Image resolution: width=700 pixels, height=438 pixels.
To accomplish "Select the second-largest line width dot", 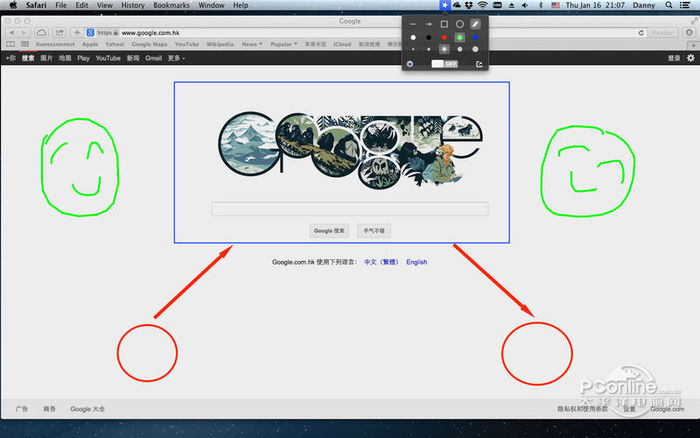I will click(460, 49).
